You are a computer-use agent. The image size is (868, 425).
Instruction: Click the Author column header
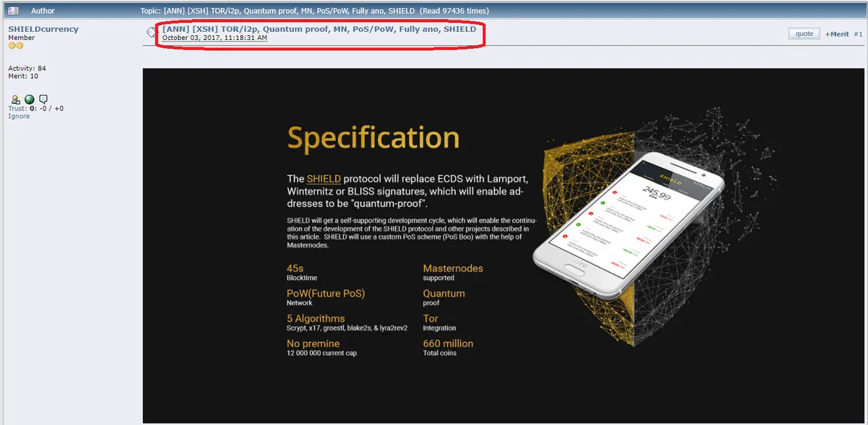click(x=43, y=11)
